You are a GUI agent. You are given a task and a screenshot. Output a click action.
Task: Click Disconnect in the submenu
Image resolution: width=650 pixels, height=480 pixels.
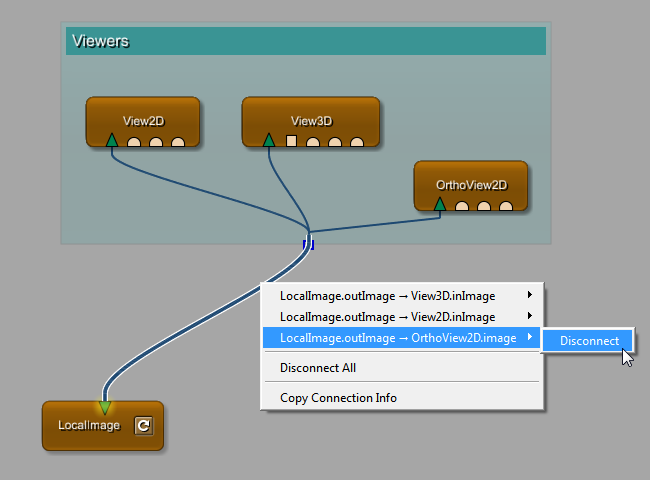coord(588,341)
